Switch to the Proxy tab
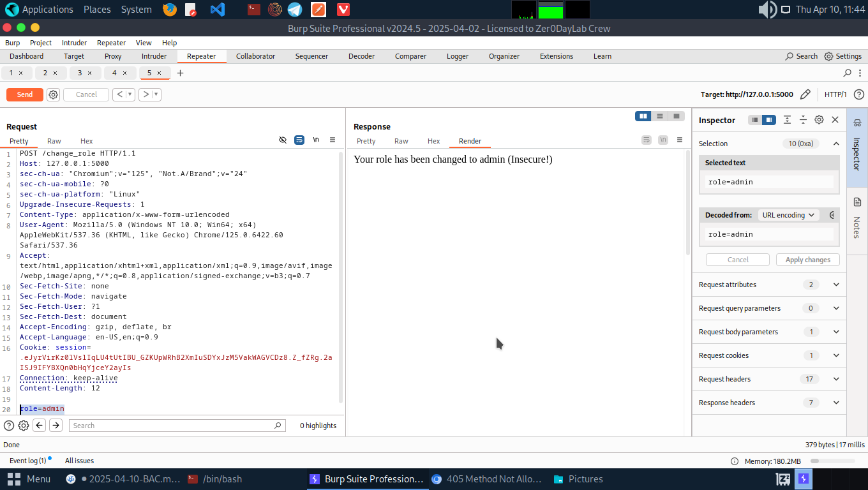868x490 pixels. click(113, 56)
